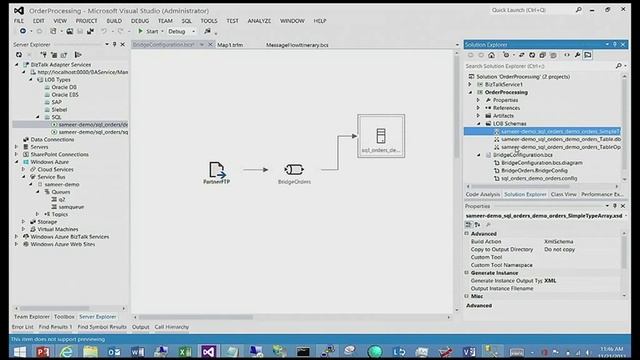Open Internet Explorer from the taskbar
The width and height of the screenshot is (640, 360).
point(66,351)
